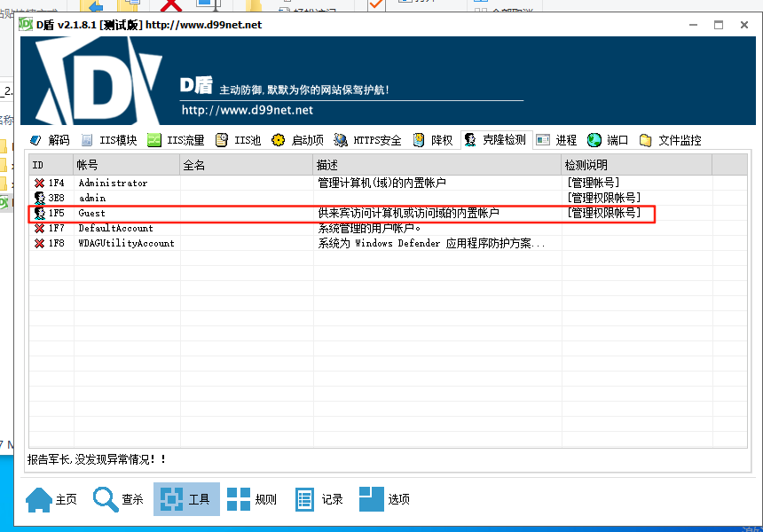Click the green IIS流量 traffic icon

154,141
